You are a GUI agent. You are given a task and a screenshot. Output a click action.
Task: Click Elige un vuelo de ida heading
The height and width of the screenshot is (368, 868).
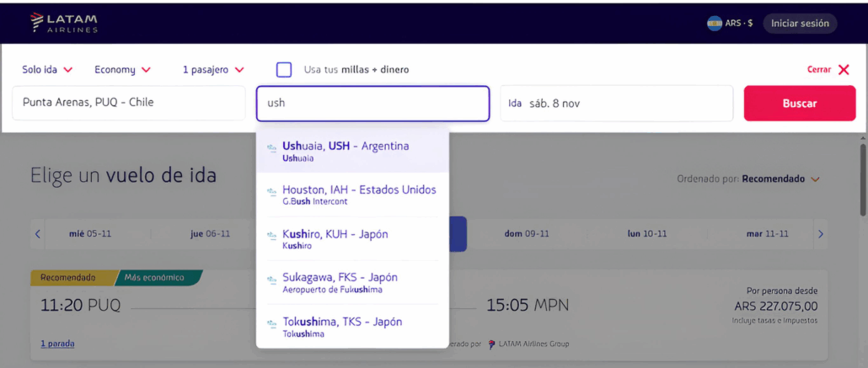click(123, 175)
